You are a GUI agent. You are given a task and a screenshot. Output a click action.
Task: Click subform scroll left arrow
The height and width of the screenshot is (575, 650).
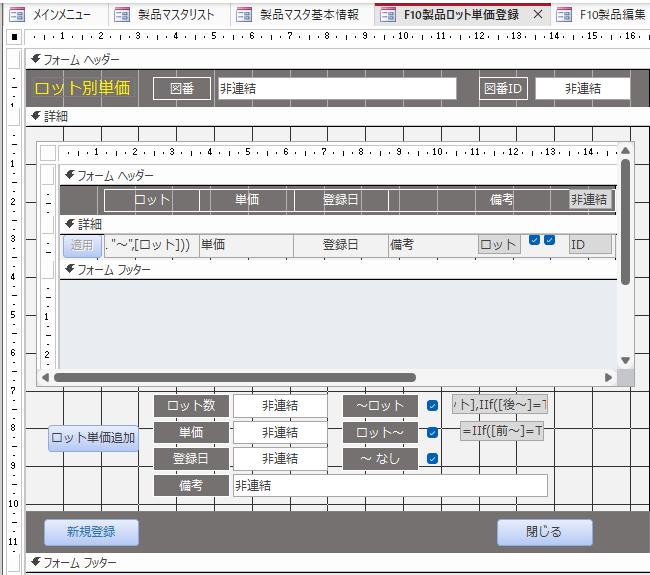click(x=45, y=377)
